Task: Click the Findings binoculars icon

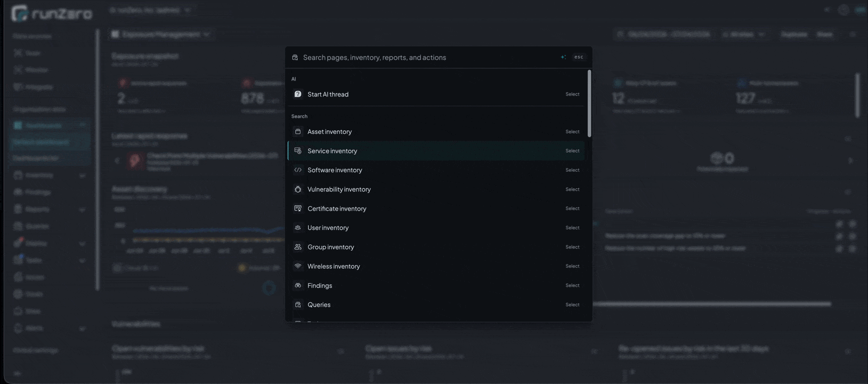Action: [x=298, y=285]
